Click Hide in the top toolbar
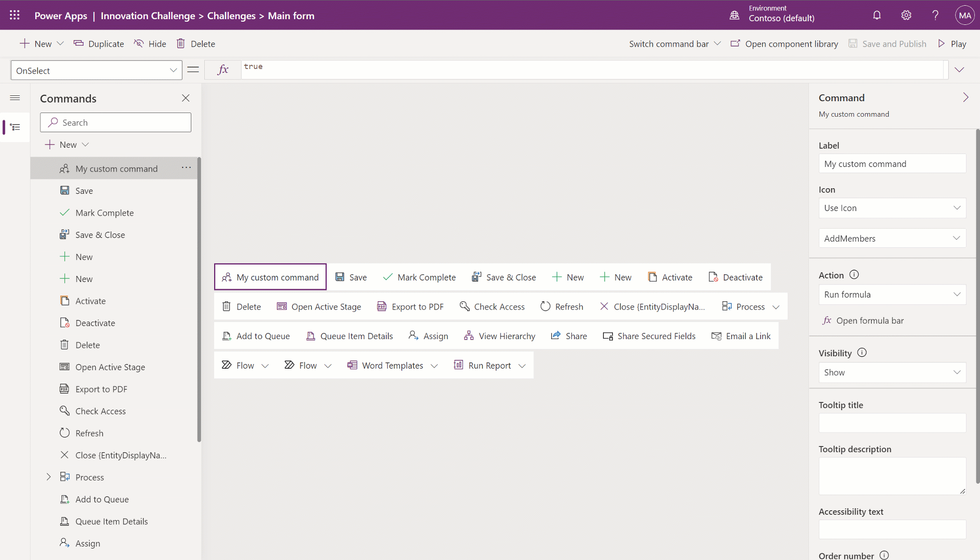This screenshot has height=560, width=980. pyautogui.click(x=150, y=44)
